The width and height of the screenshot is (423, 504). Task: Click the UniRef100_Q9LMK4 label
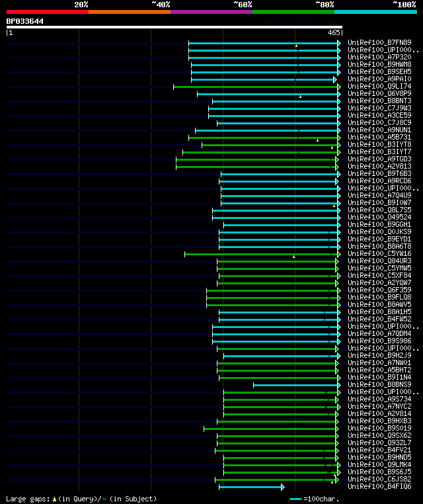[379, 464]
